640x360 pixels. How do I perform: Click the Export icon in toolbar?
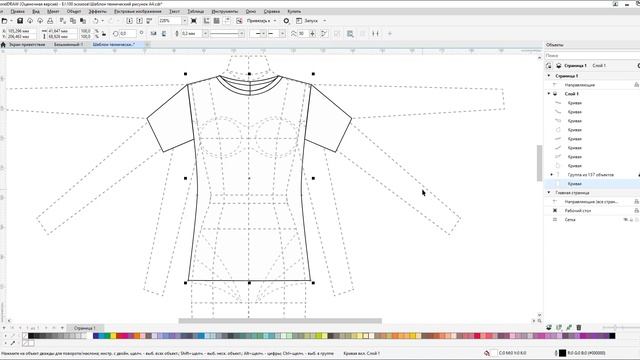point(139,20)
